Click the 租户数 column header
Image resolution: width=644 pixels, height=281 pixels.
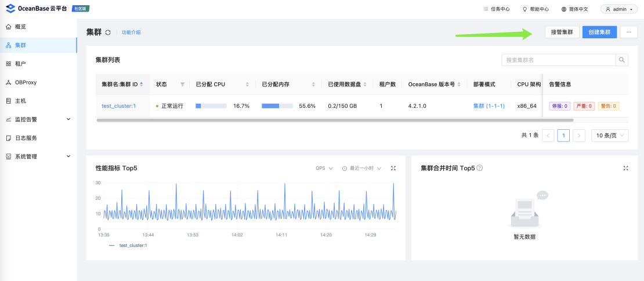click(388, 85)
